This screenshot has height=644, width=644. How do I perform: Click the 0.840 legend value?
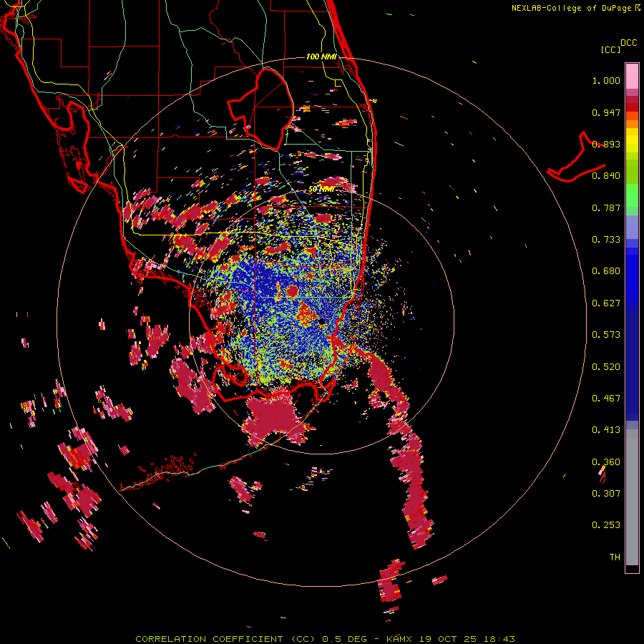[x=606, y=176]
